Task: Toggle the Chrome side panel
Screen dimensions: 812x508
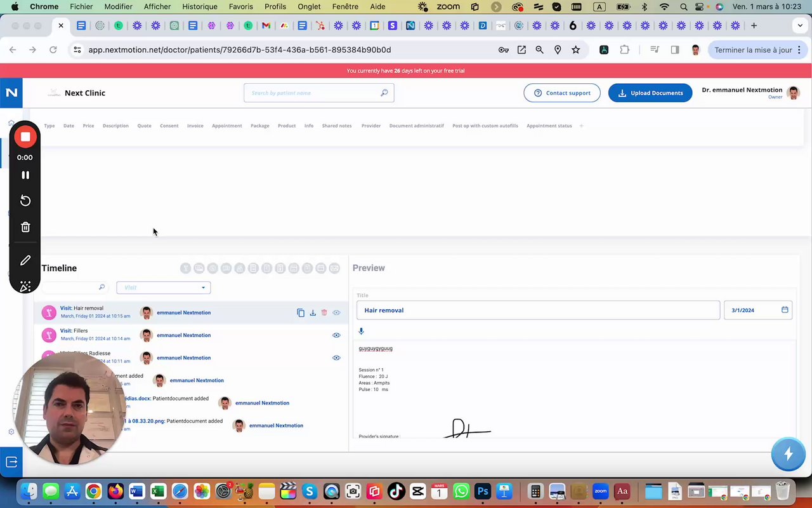Action: [x=675, y=50]
